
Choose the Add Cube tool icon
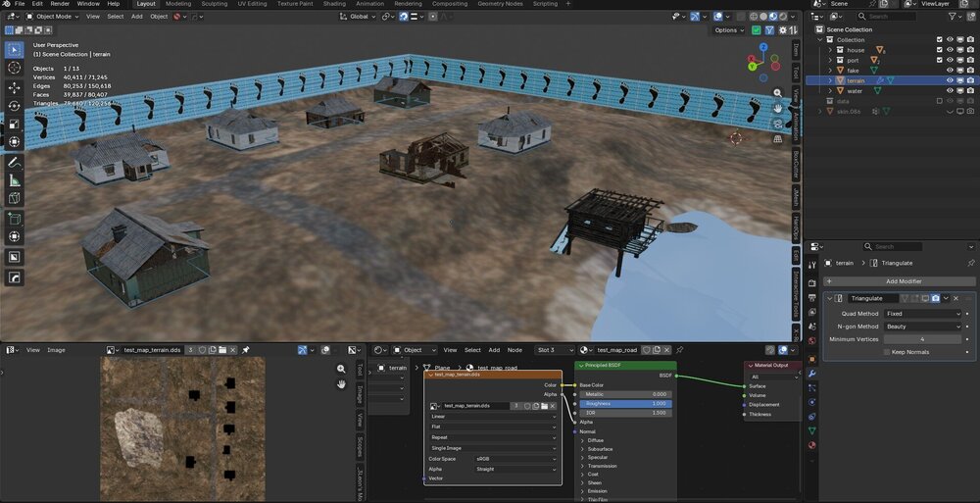coord(15,219)
